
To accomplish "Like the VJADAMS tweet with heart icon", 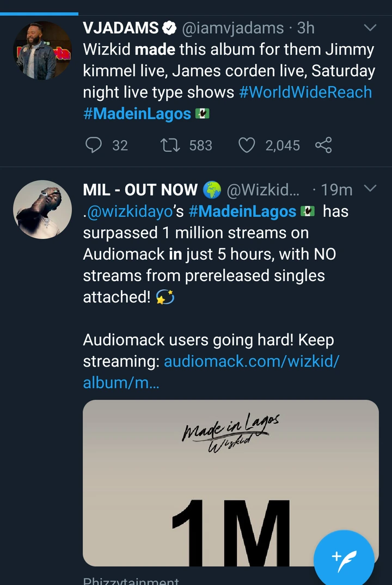I will pos(247,145).
